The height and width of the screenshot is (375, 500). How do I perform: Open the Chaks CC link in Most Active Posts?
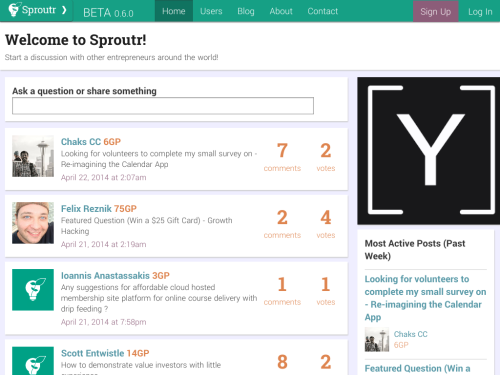(410, 334)
